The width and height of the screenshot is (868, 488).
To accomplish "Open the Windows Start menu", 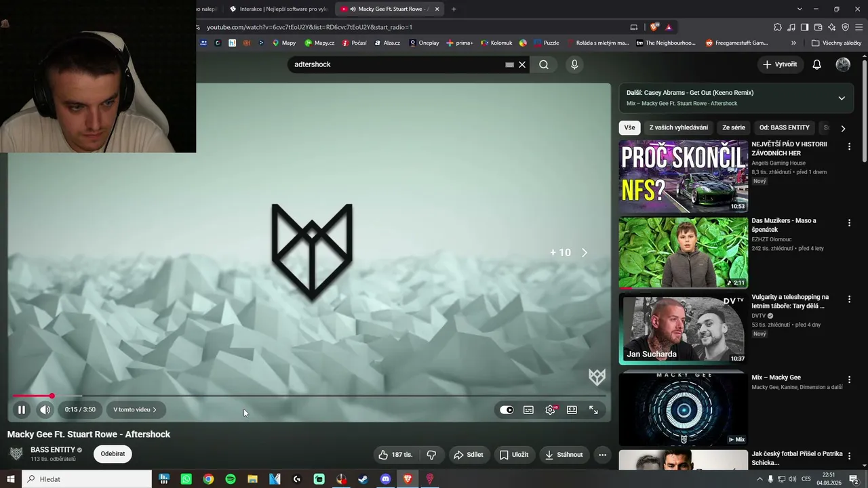I will tap(11, 479).
